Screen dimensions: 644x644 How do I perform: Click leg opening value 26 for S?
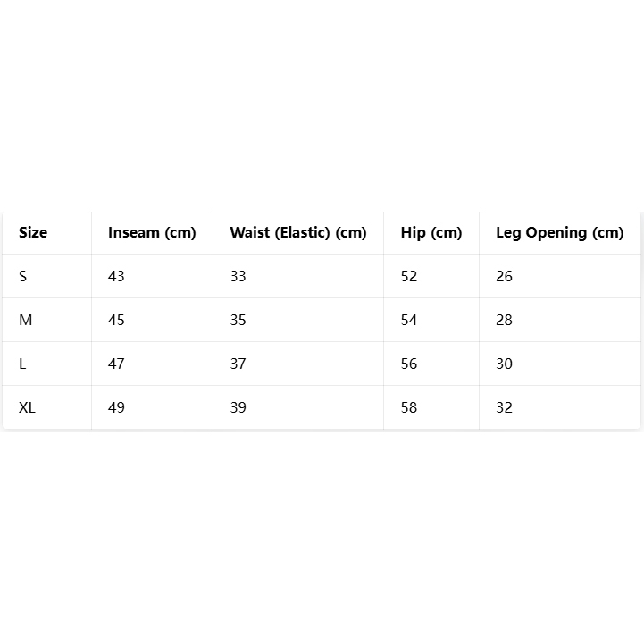point(505,276)
